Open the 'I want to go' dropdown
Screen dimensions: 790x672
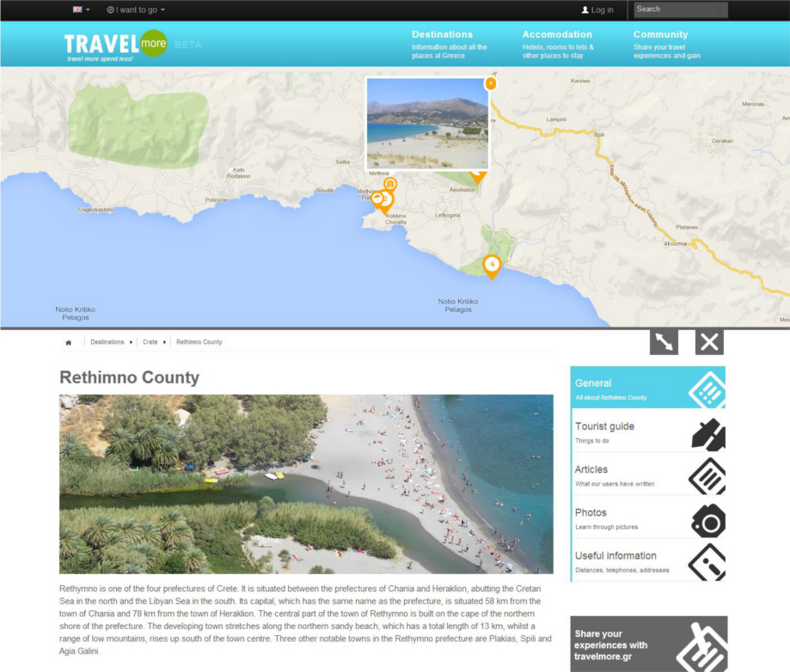[136, 9]
